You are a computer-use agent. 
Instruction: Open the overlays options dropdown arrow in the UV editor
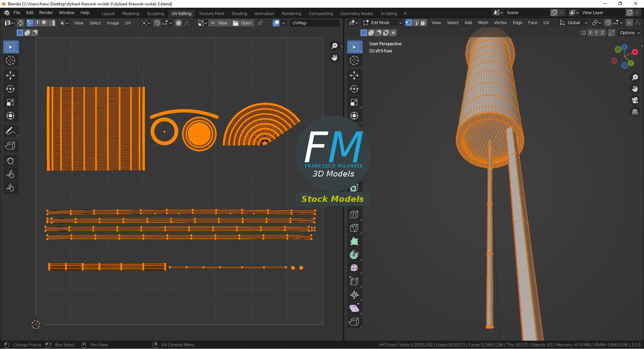click(x=284, y=23)
